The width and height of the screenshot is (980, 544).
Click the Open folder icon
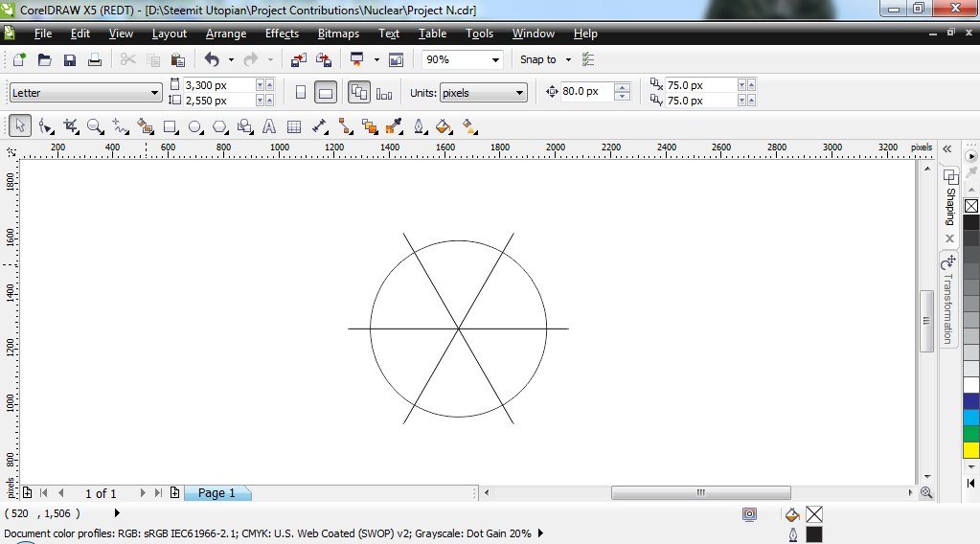(x=44, y=59)
